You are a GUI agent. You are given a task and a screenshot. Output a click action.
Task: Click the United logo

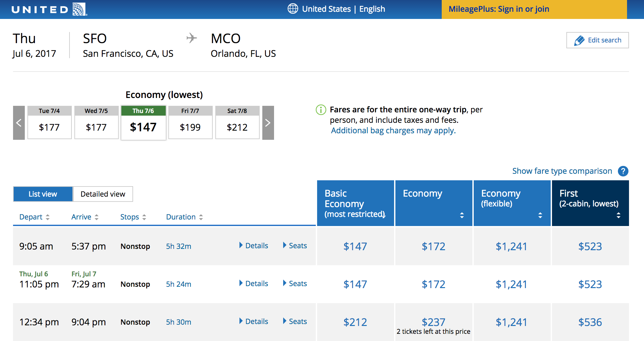coord(49,9)
